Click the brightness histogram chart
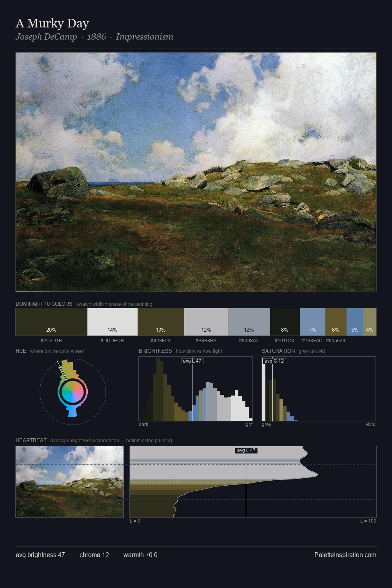This screenshot has height=588, width=392. [x=196, y=389]
